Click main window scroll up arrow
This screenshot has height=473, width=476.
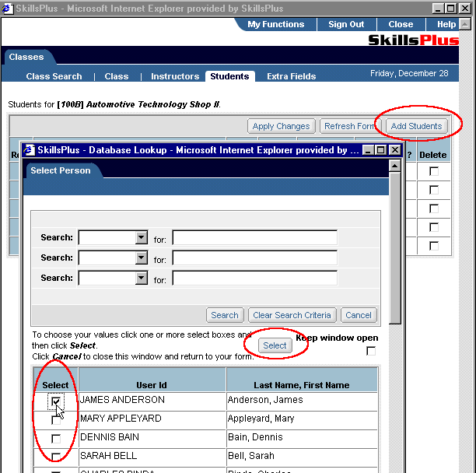[464, 24]
